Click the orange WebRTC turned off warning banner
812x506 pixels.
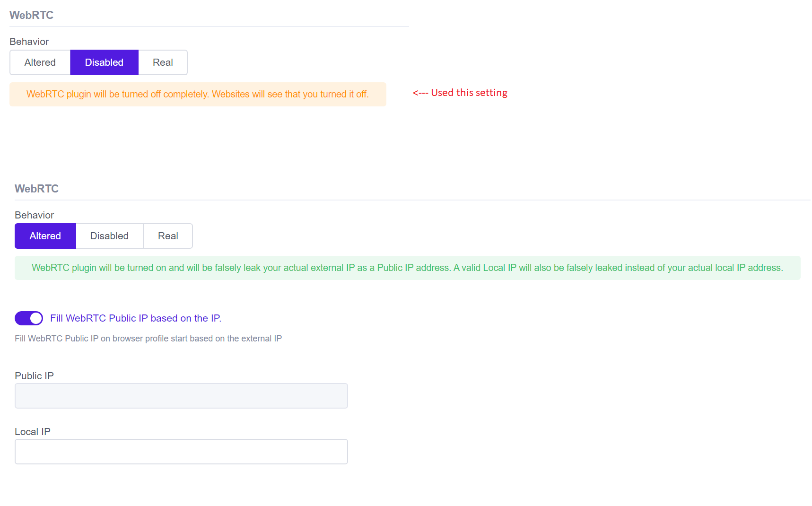point(198,94)
